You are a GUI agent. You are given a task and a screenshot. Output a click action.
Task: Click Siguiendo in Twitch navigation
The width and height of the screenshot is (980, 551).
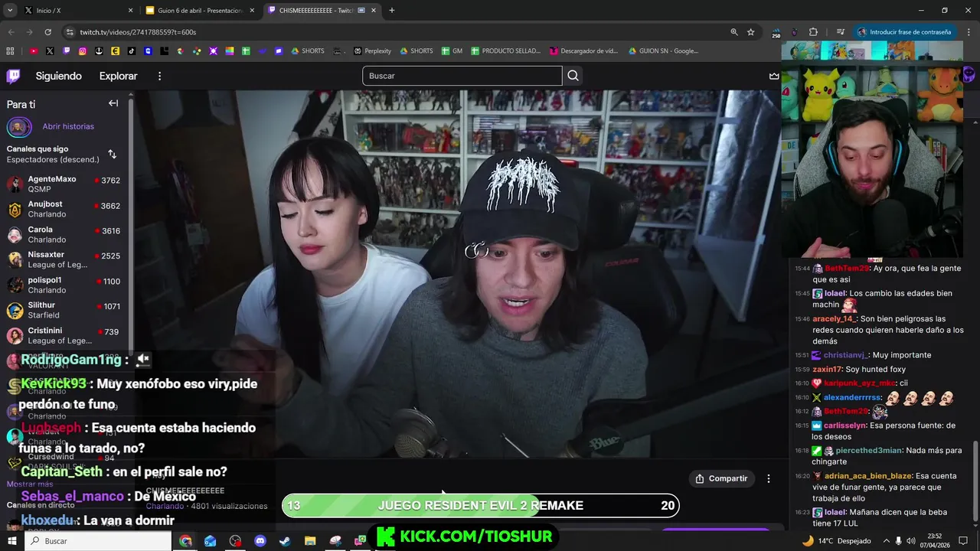point(58,76)
